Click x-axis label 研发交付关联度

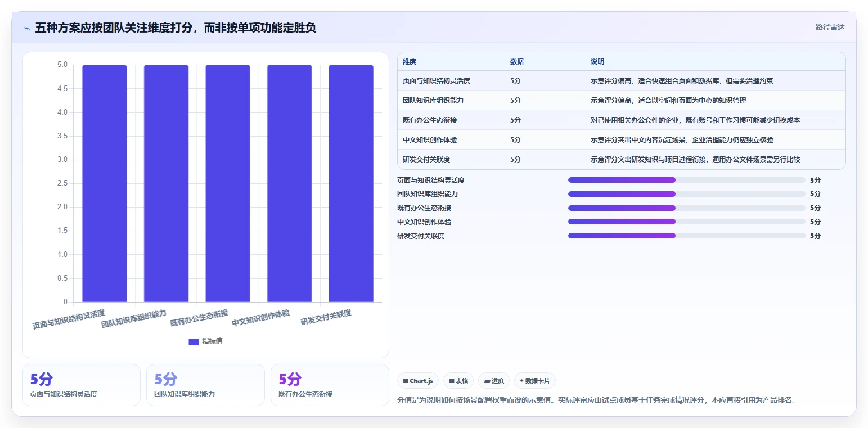click(x=326, y=317)
